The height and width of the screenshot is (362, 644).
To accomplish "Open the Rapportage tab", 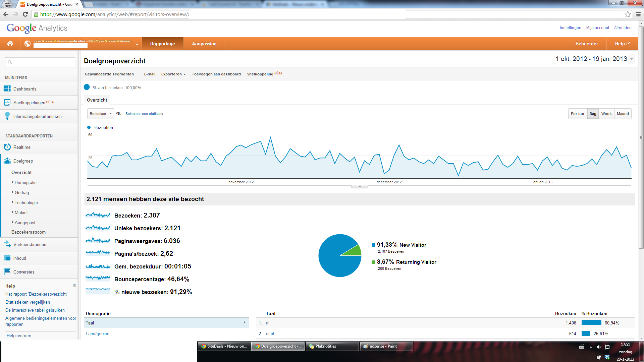I will coord(163,44).
